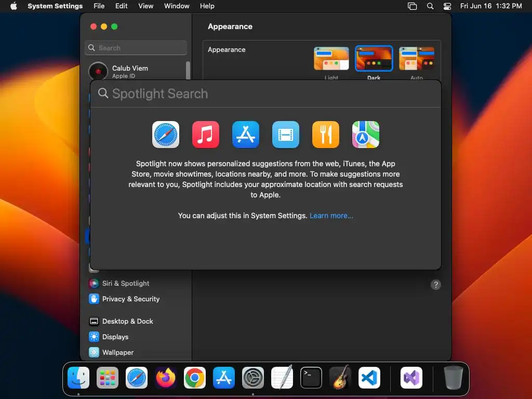Open the Maps icon in Spotlight
Viewport: 532px width, 399px height.
click(366, 135)
